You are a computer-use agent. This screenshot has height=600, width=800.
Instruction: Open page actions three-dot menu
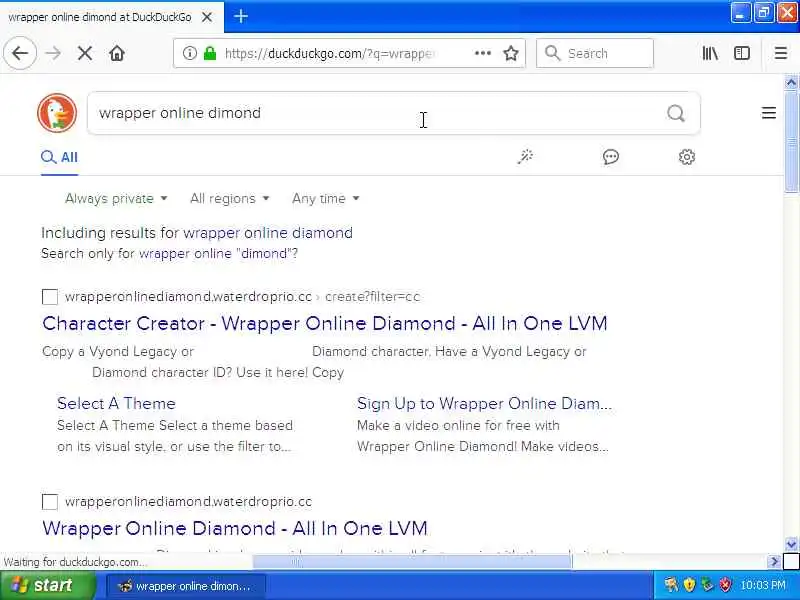(x=483, y=53)
